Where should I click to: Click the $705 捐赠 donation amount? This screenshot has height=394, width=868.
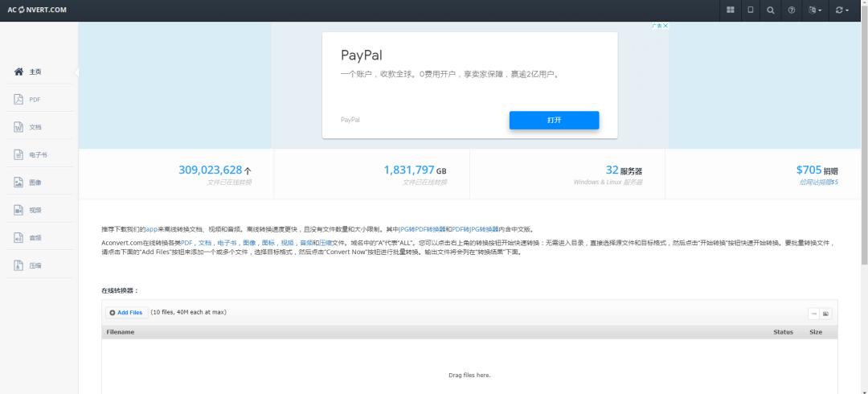pos(817,170)
